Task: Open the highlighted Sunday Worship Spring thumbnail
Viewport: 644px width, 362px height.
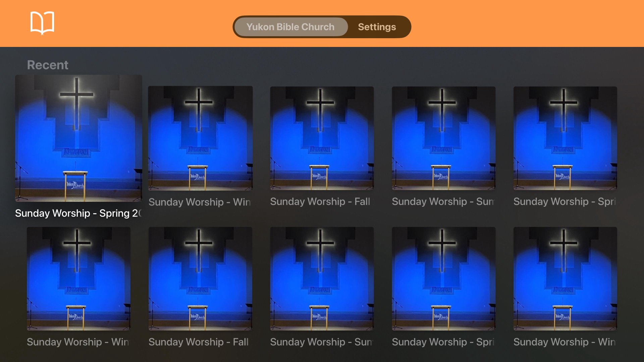Action: (78, 138)
